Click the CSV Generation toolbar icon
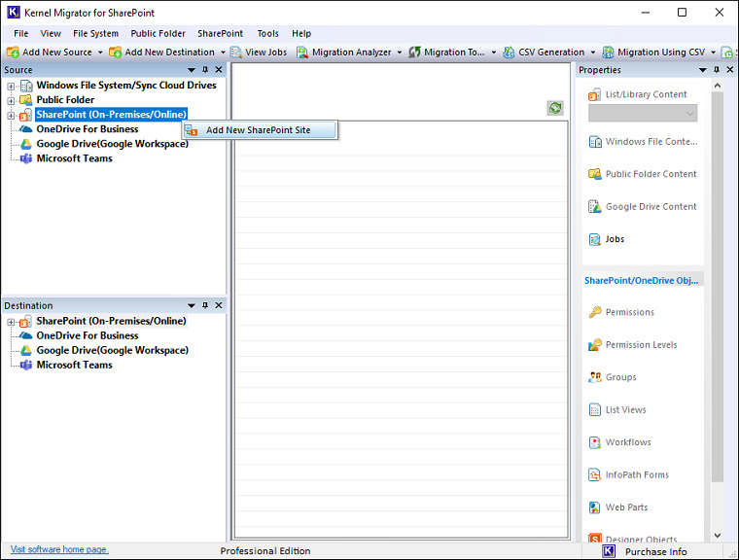Image resolution: width=739 pixels, height=560 pixels. (x=509, y=52)
